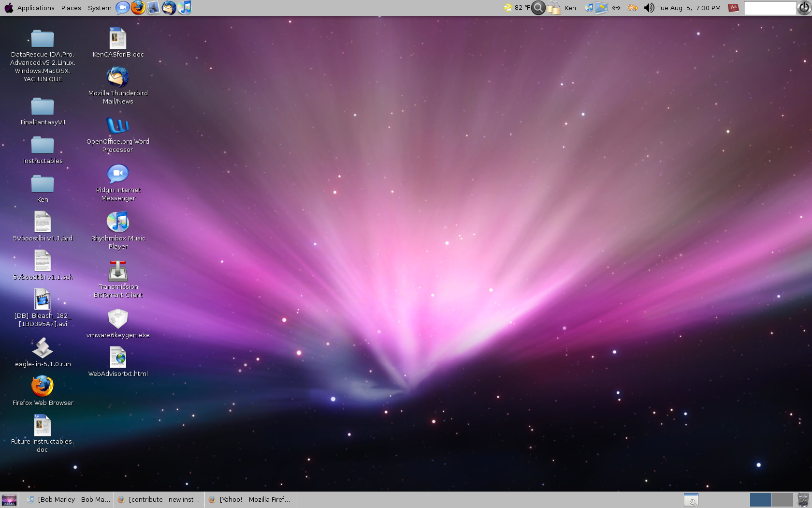Open the vmware6keygen.exe file
The height and width of the screenshot is (508, 812).
117,319
